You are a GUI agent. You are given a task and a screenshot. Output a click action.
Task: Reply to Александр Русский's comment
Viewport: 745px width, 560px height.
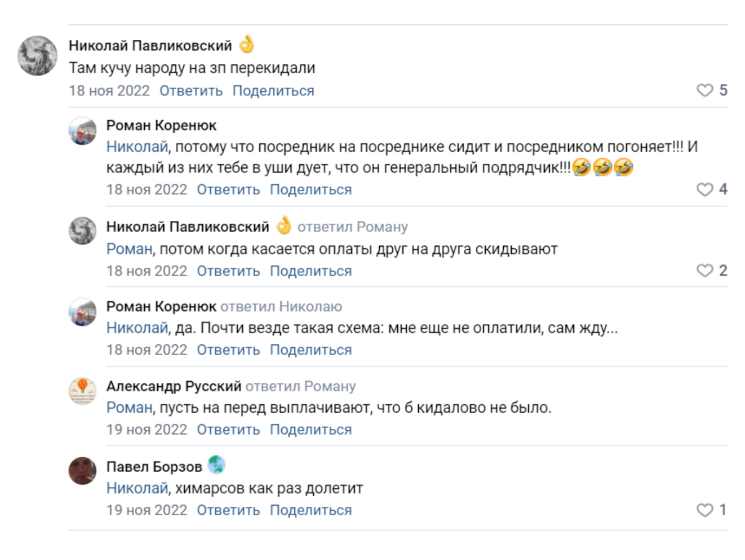(228, 430)
